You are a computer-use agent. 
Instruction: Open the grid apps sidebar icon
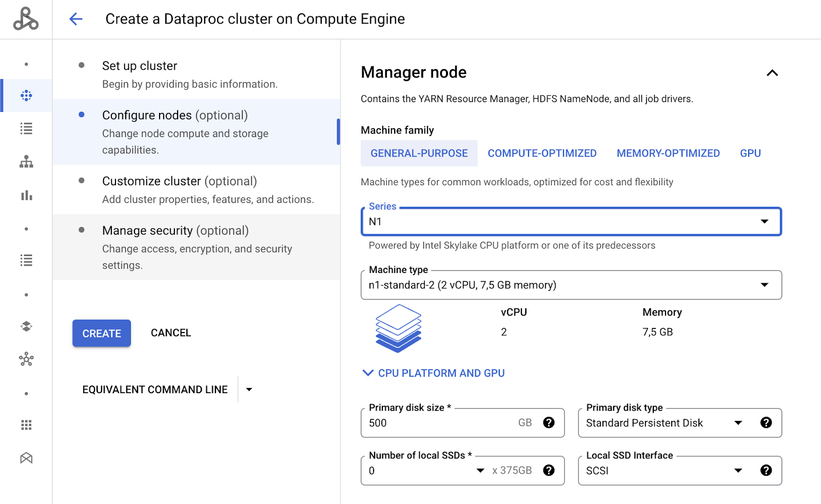pyautogui.click(x=26, y=425)
